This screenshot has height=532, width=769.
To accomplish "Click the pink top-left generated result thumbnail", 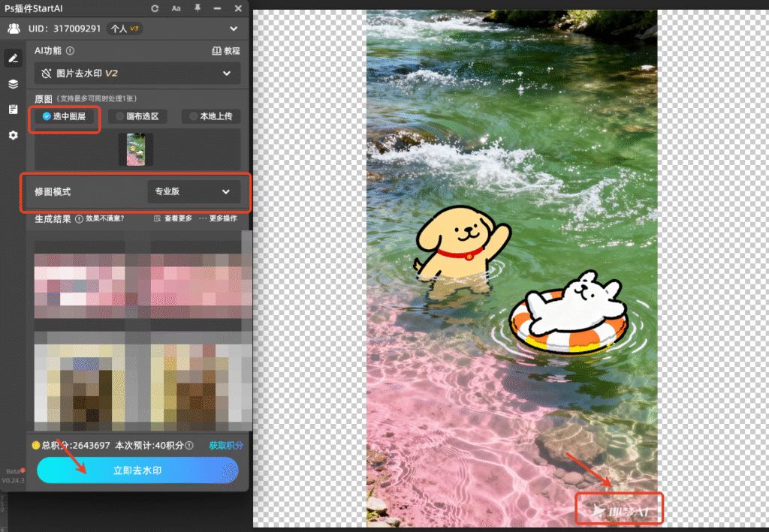I will pos(80,286).
